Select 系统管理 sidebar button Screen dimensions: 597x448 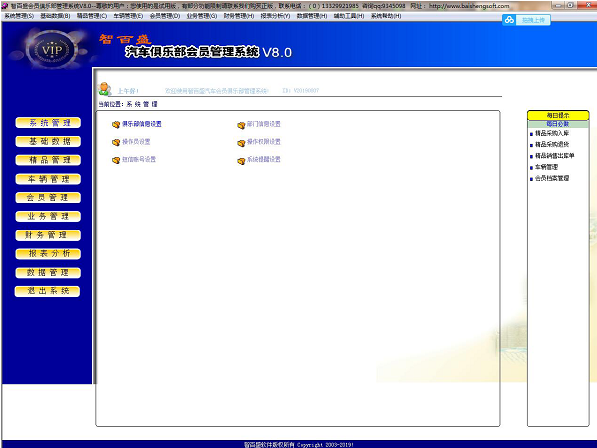tap(48, 123)
